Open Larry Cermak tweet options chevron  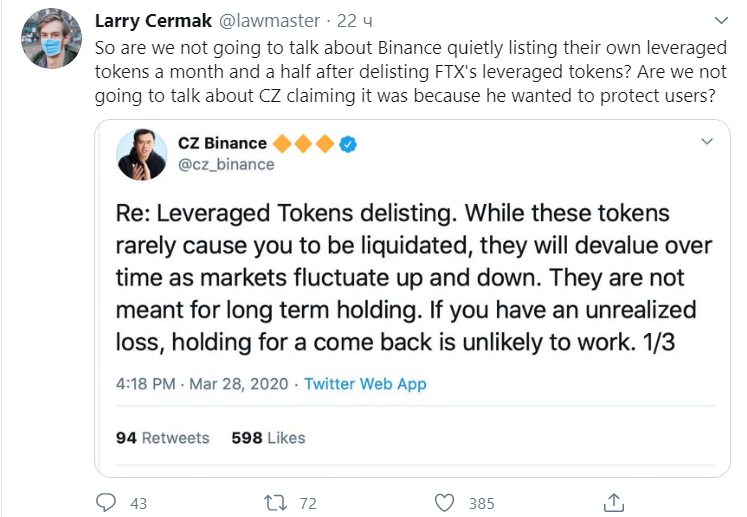(721, 20)
